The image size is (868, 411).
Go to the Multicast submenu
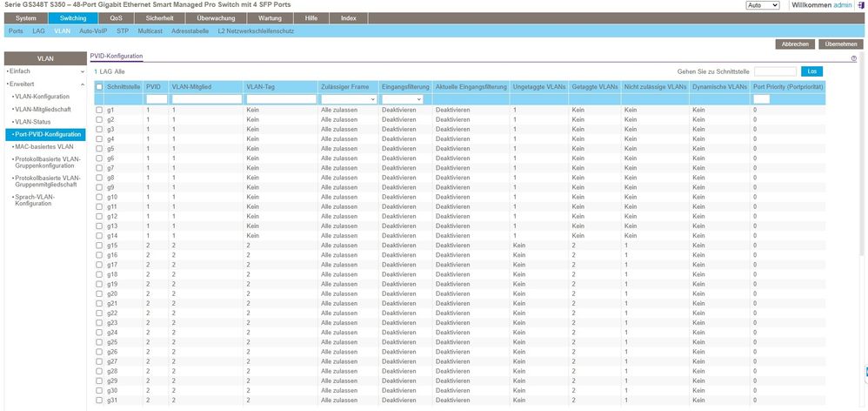pos(150,31)
